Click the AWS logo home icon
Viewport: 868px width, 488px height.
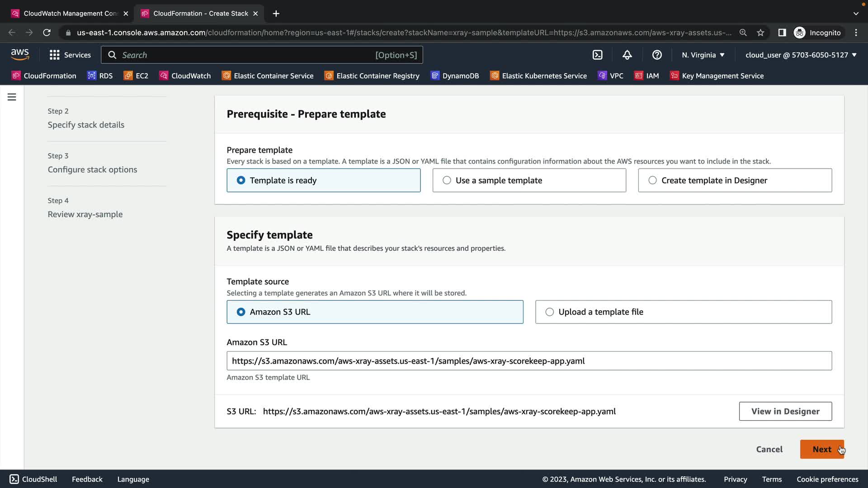pos(20,55)
